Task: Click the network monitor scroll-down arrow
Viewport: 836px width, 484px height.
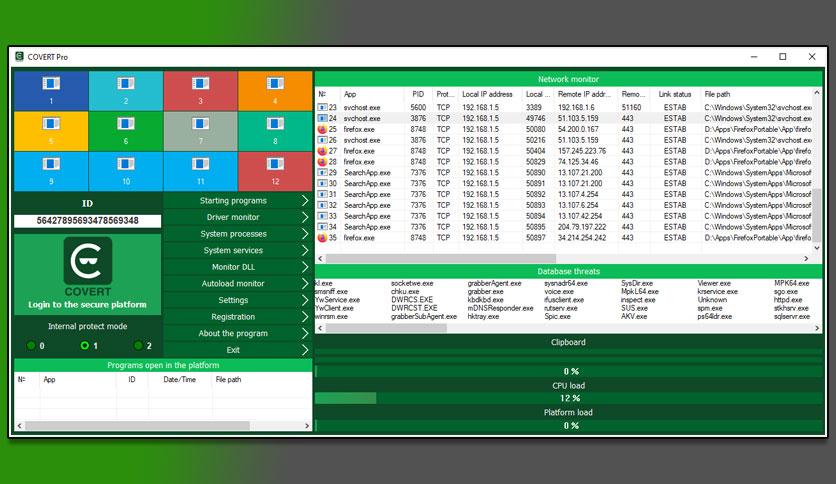Action: [817, 248]
